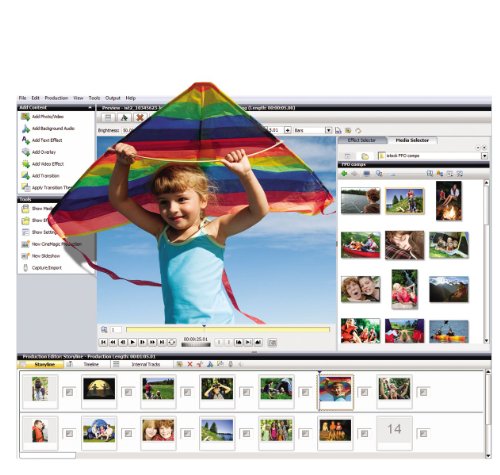Open Capture/Import tool
Viewport: 500px width, 475px height.
tap(42, 268)
